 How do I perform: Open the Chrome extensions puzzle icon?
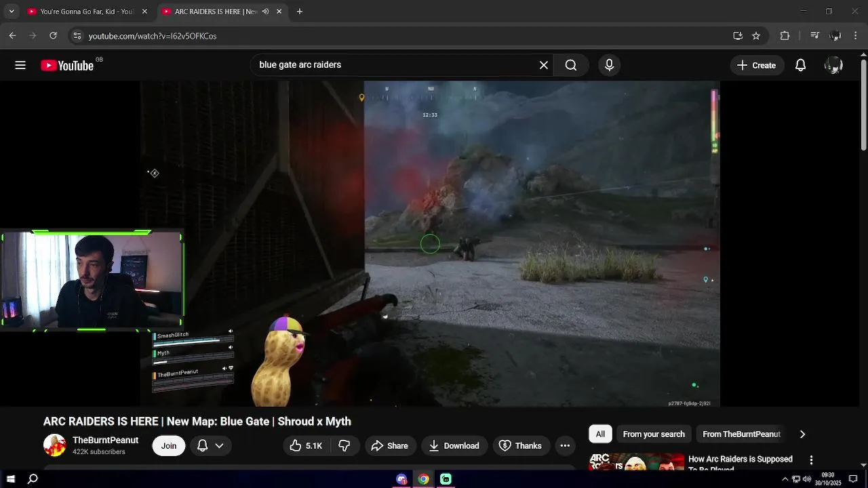(x=785, y=36)
